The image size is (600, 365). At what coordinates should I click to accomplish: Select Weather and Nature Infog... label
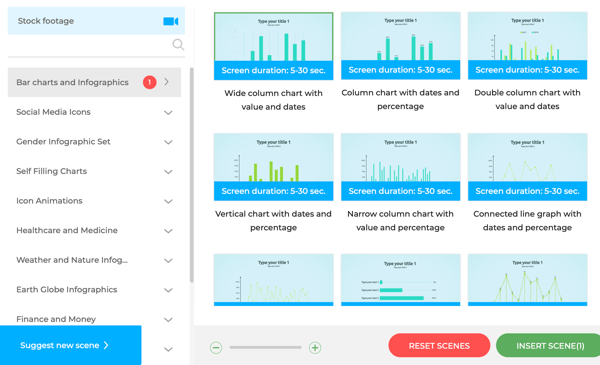[x=72, y=260]
